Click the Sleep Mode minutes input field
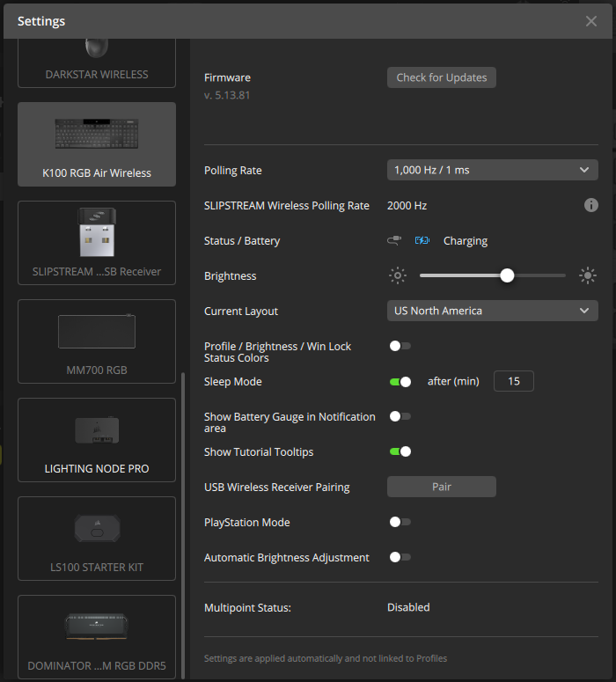Screen dimensions: 616x682 pos(513,381)
